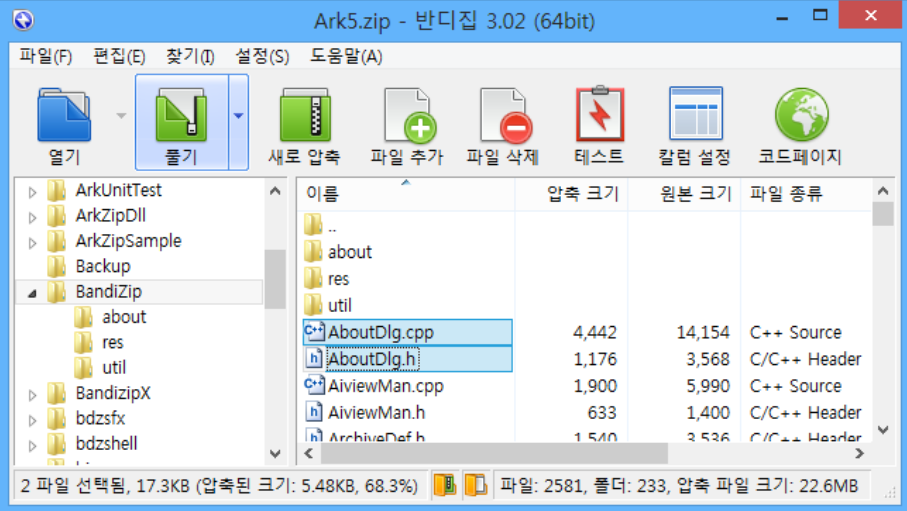Viewport: 907px width, 511px height.
Task: Click the about folder icon in file list
Action: point(313,251)
